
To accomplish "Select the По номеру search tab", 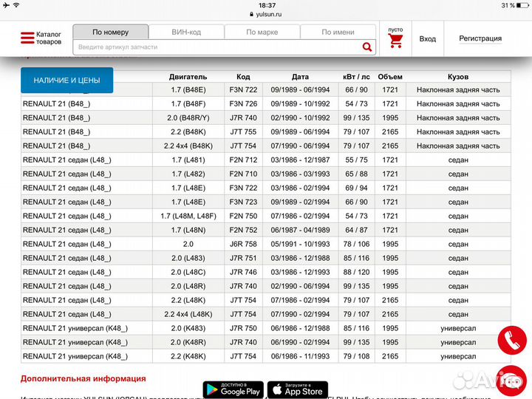I will [x=111, y=32].
